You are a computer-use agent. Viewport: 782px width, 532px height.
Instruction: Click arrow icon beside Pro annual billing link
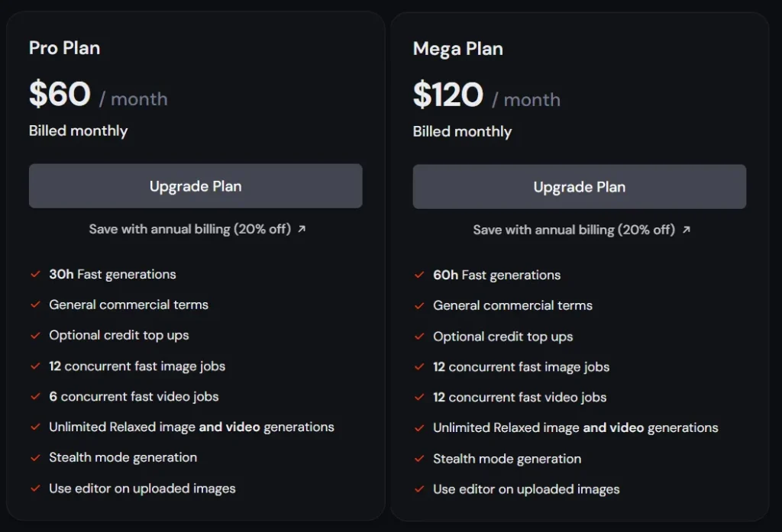[x=301, y=229]
